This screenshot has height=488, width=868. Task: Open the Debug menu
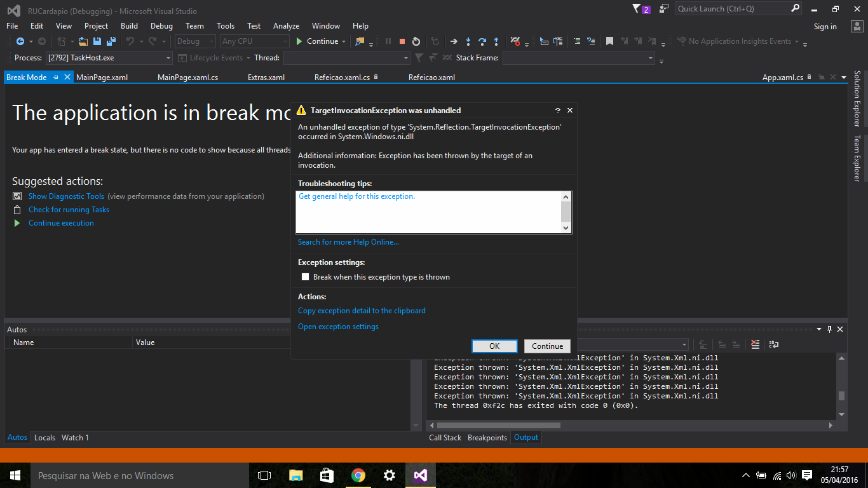coord(161,26)
